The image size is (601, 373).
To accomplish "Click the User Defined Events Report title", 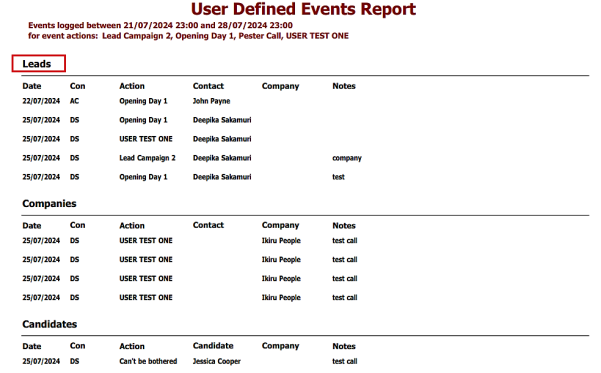I will click(x=303, y=9).
